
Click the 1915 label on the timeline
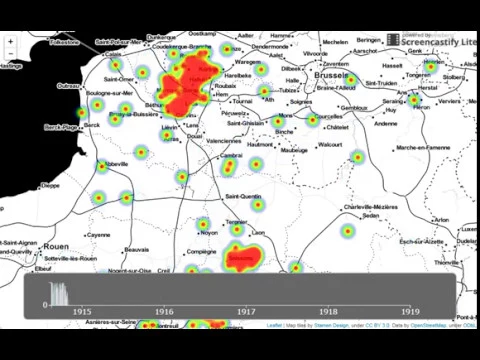pyautogui.click(x=82, y=312)
